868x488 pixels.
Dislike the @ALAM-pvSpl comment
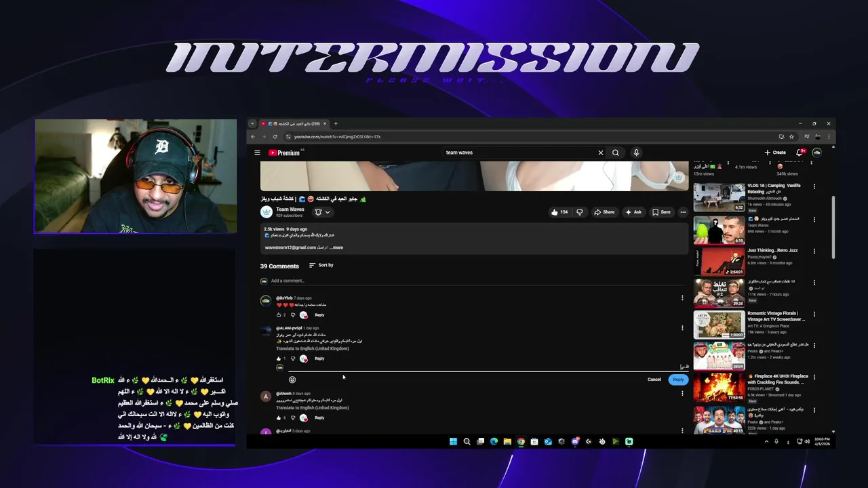coord(293,359)
